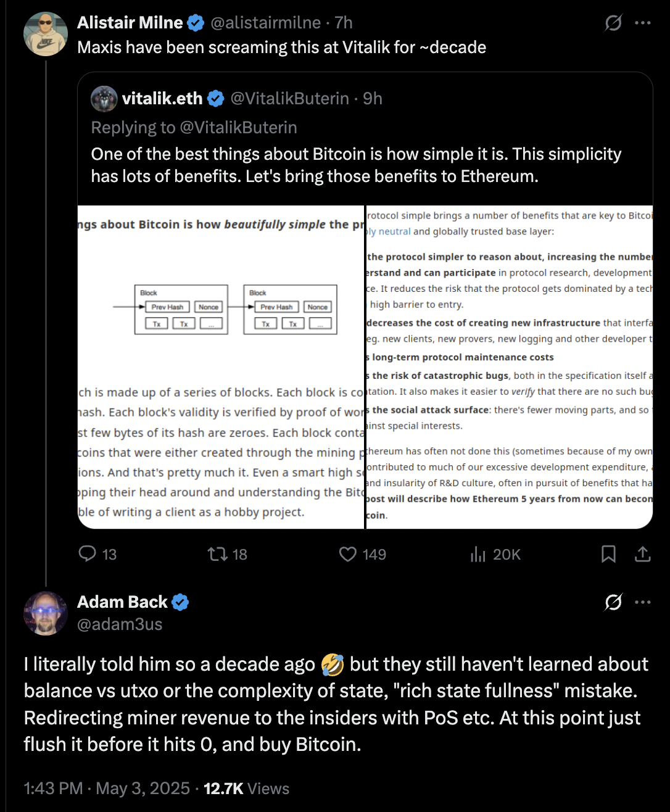This screenshot has height=812, width=670.
Task: Open the more options menu on Alistair's tweet
Action: tap(643, 22)
